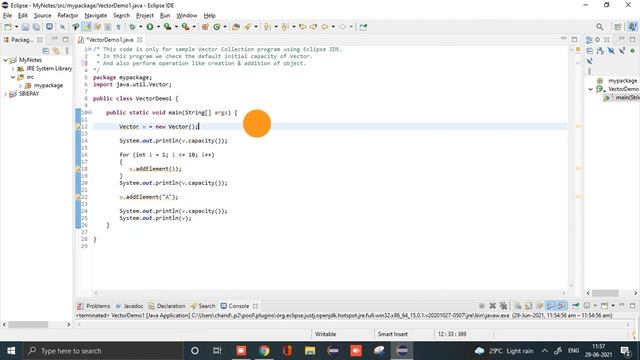Image resolution: width=640 pixels, height=360 pixels.
Task: Click Last Edit Location icon
Action: pos(302,27)
